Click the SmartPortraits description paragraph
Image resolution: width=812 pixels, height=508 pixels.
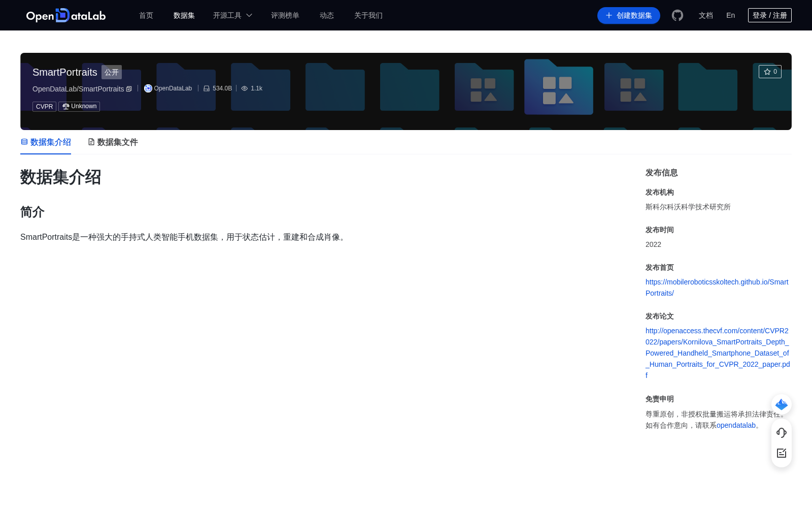184,237
